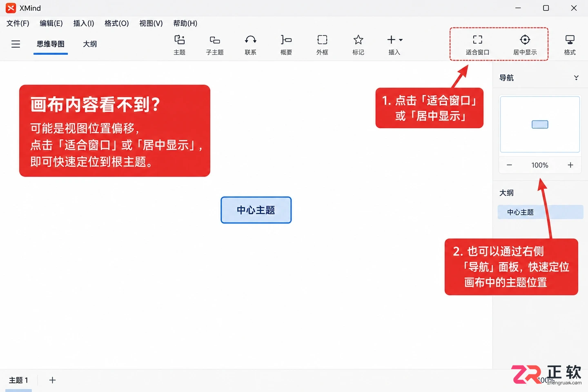Insert a new Topic from toolbar
This screenshot has height=392, width=588.
179,45
